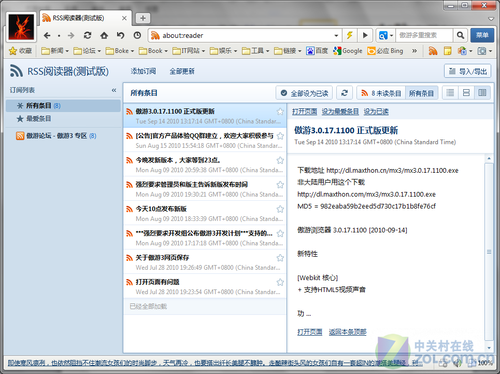The image size is (500, 374).
Task: Click the return to top link
Action: [x=348, y=332]
